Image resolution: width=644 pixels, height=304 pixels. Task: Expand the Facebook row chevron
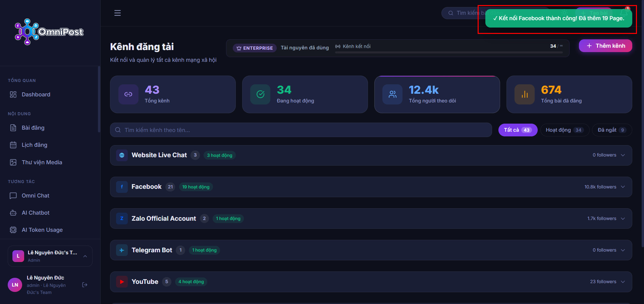[623, 187]
